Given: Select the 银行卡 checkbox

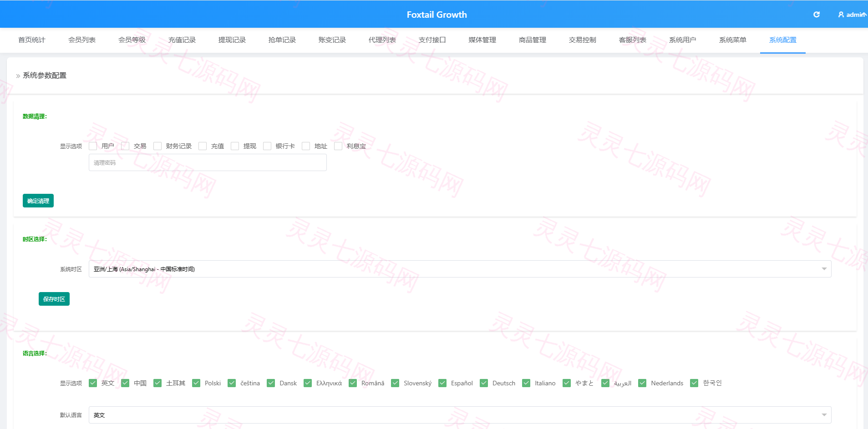Looking at the screenshot, I should (x=267, y=146).
